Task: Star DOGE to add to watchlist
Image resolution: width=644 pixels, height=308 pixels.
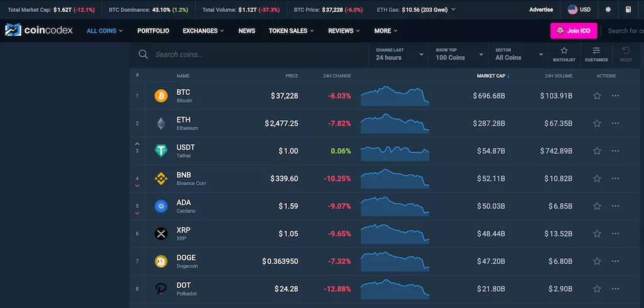Action: point(597,261)
